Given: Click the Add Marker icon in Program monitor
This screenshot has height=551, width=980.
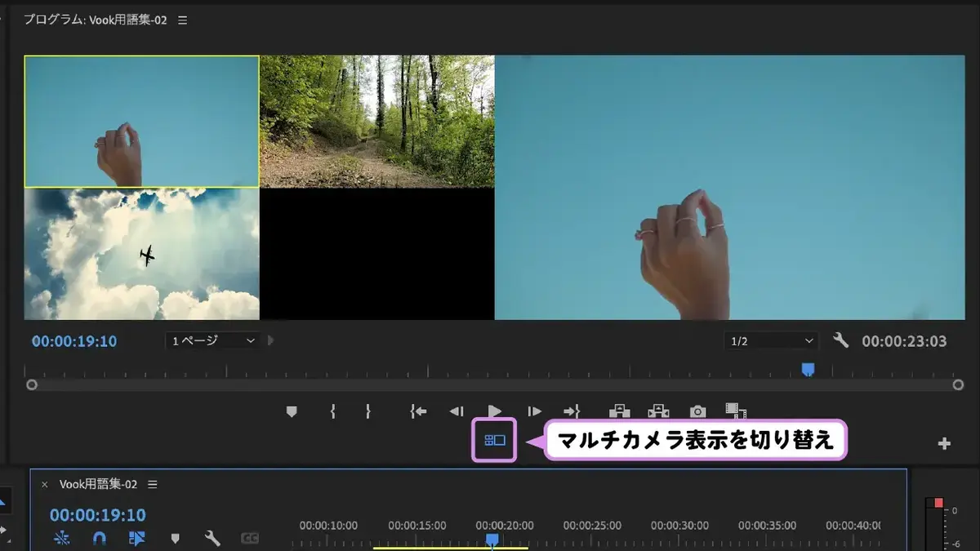Looking at the screenshot, I should 292,411.
